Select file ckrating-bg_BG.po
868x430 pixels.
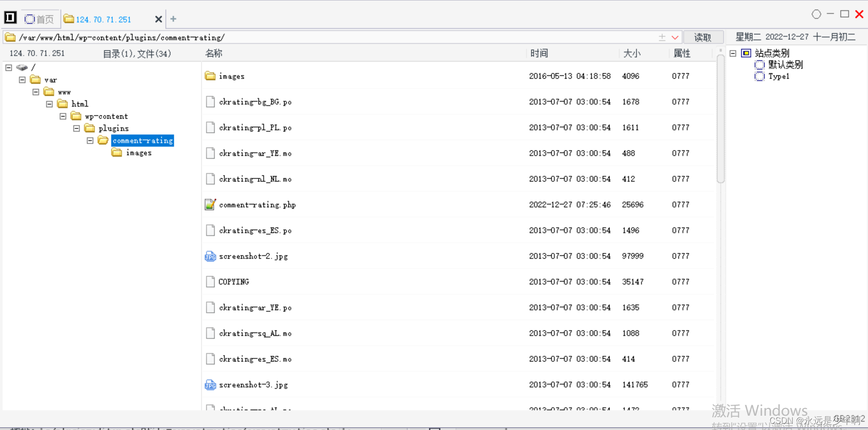click(x=255, y=102)
